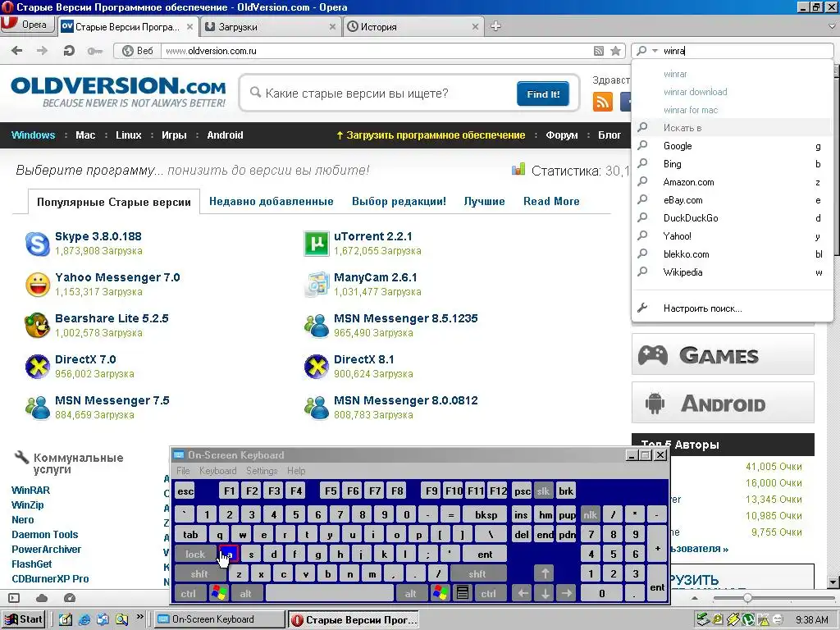
Task: Click the Opera Link cloud icon
Action: (x=42, y=598)
